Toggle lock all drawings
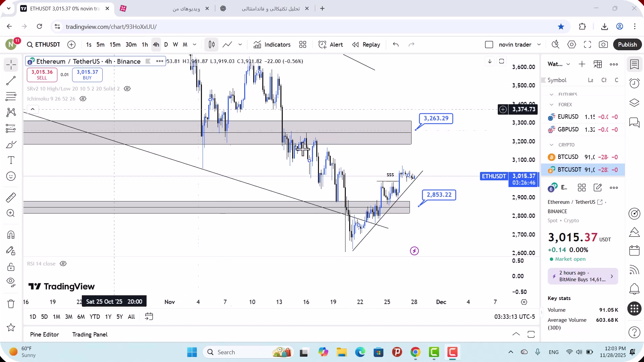644x362 pixels. tap(11, 267)
